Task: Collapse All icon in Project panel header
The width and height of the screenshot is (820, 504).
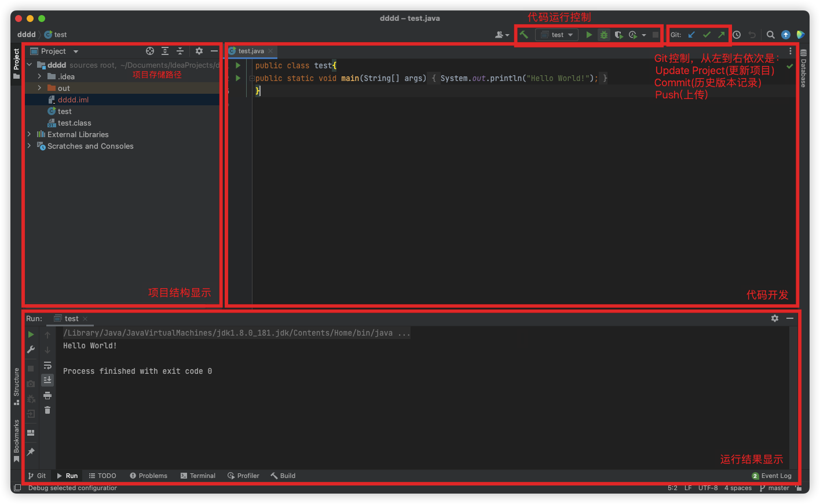Action: [180, 51]
